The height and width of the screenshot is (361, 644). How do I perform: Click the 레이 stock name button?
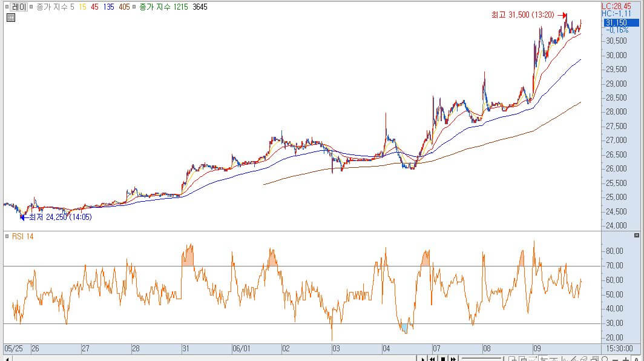click(19, 7)
